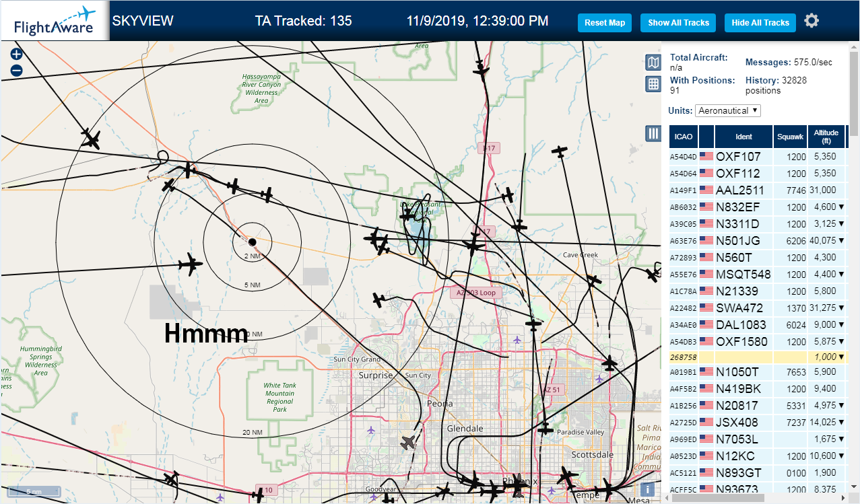Click squawk value 7746
The image size is (860, 504).
click(796, 190)
